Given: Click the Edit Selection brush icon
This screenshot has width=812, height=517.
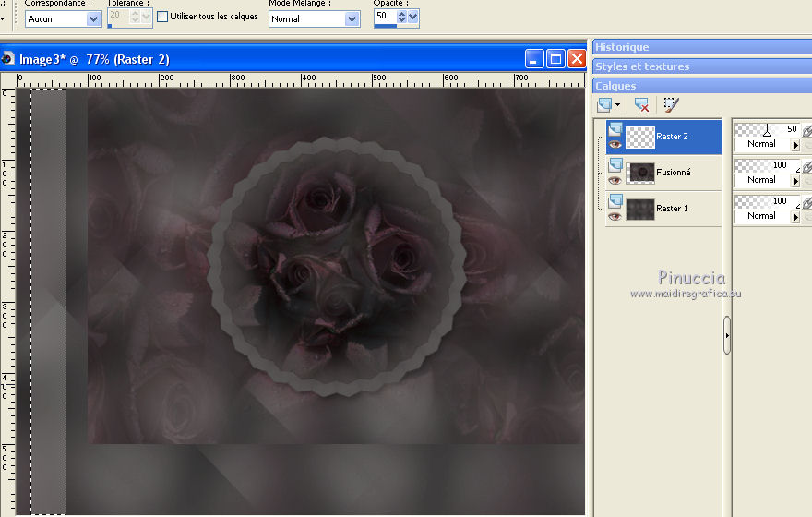Looking at the screenshot, I should (x=671, y=105).
